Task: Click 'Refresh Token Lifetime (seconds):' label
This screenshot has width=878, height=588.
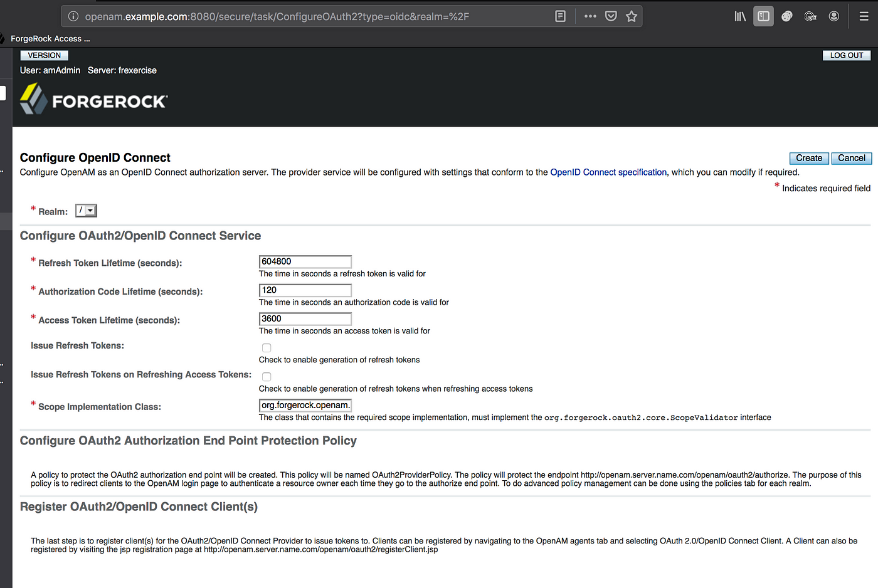Action: point(110,263)
